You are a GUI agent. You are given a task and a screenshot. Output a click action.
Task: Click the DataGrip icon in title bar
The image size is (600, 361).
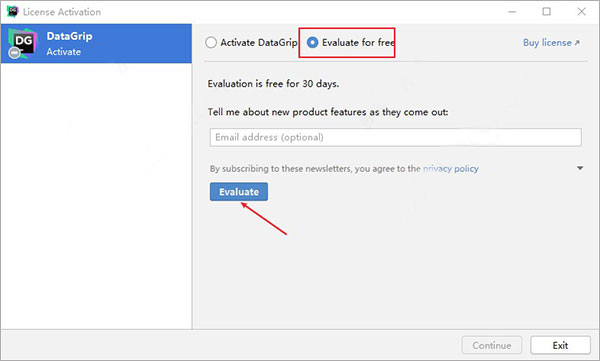[12, 11]
